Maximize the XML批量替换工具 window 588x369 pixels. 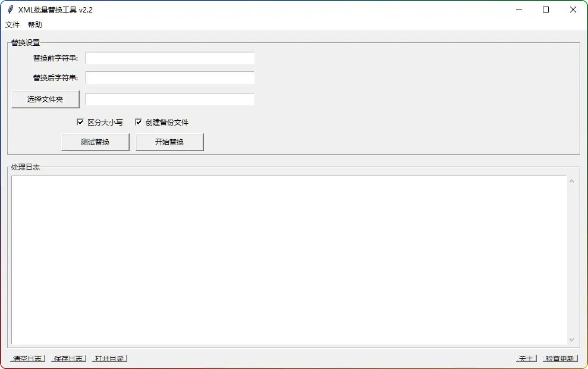(x=546, y=10)
